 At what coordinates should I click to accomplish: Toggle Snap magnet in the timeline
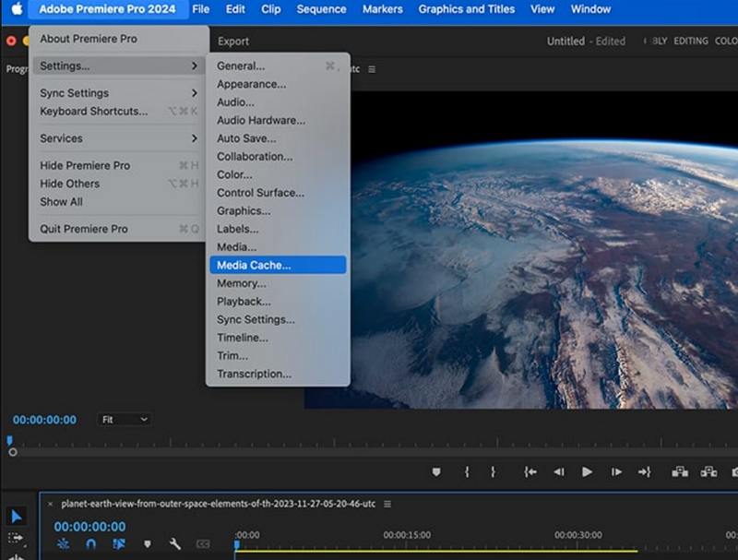click(x=91, y=544)
